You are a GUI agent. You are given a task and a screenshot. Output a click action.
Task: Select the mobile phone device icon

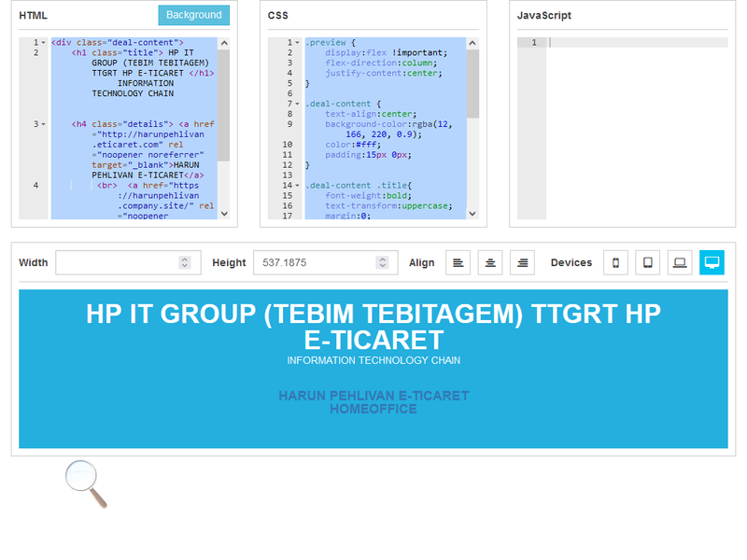point(615,262)
